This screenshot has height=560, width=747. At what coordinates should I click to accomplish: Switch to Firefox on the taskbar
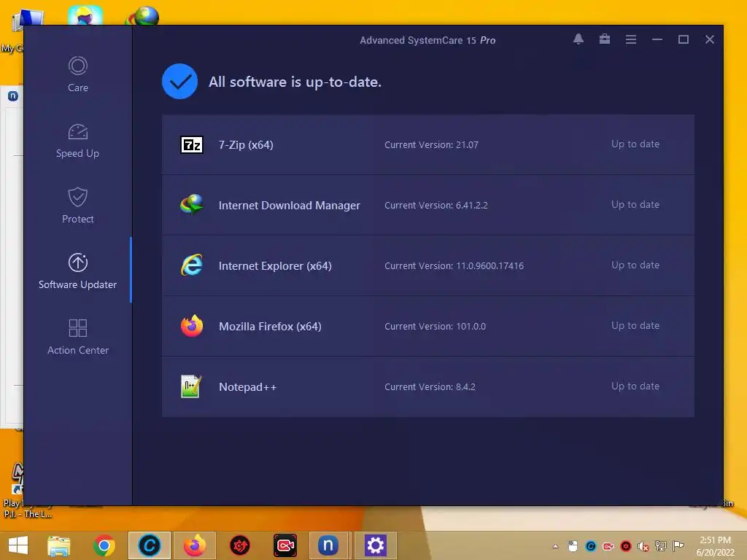(194, 545)
